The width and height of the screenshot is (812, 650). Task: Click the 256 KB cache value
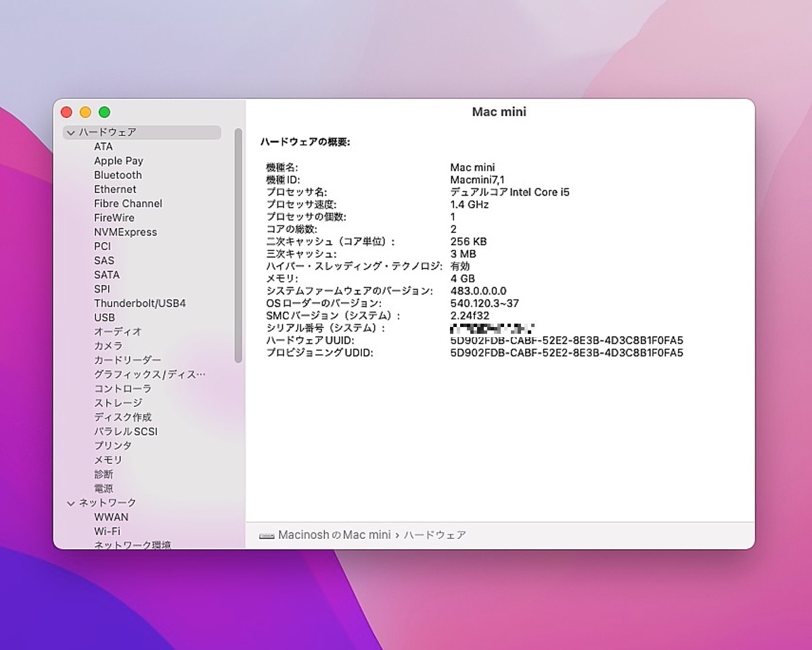(x=468, y=242)
